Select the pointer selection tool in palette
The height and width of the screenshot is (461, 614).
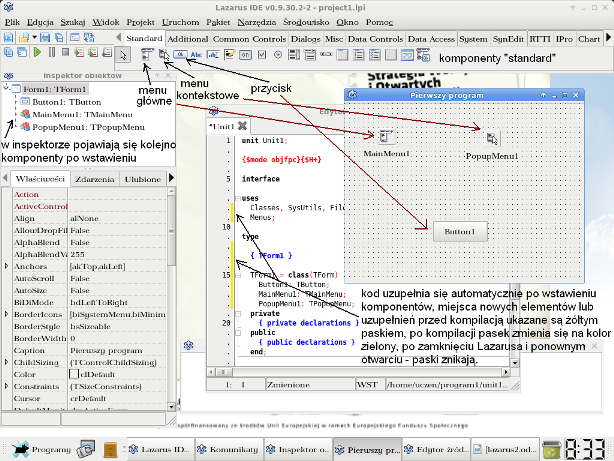click(x=123, y=55)
